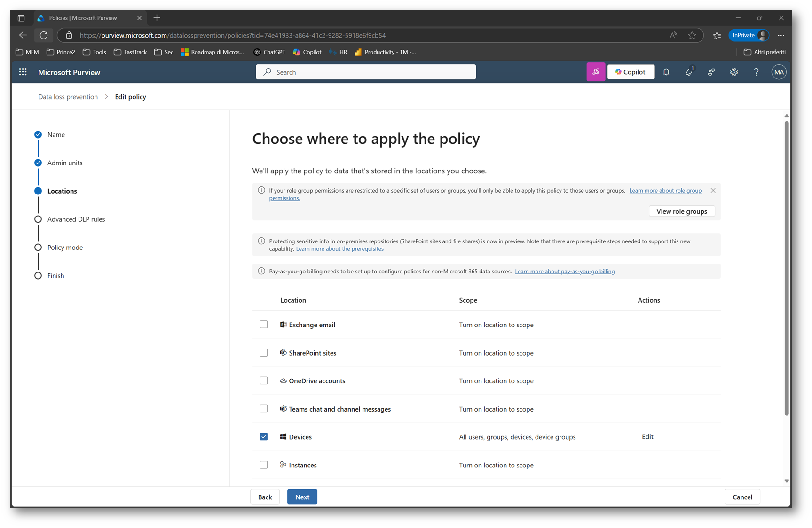Viewport: 812px width, 528px height.
Task: Open the FastTrack bookmarks folder
Action: 130,52
